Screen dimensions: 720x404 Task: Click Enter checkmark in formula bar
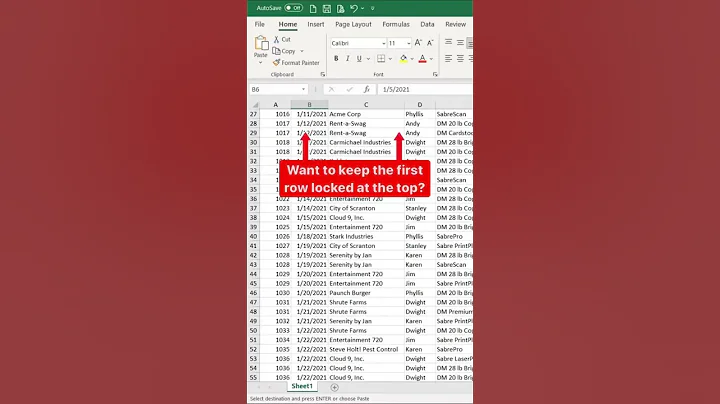pos(349,90)
